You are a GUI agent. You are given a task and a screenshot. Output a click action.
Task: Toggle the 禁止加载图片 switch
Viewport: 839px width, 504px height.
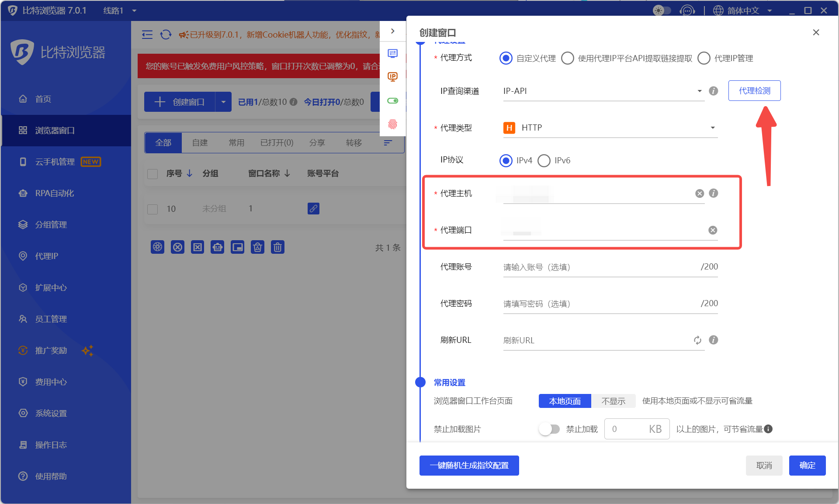point(549,429)
